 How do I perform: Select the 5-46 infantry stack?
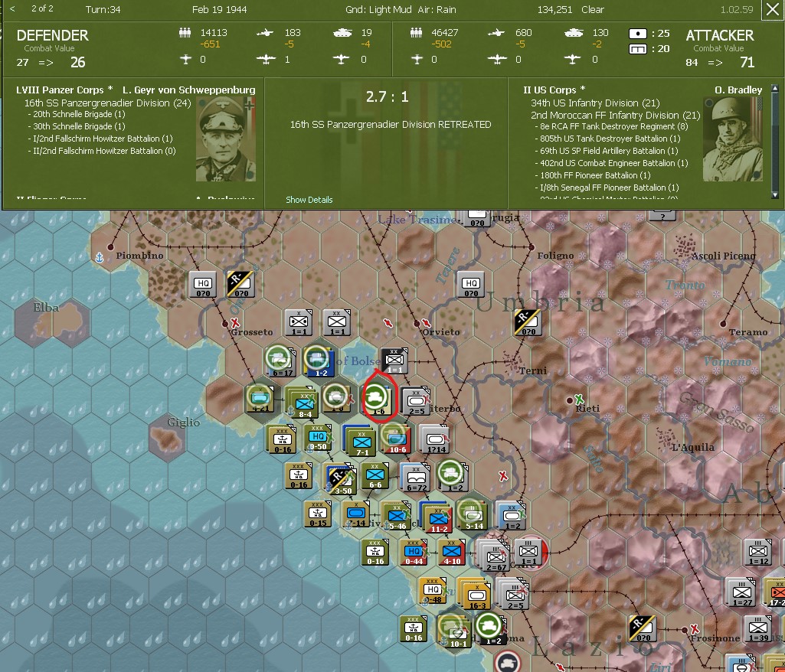[x=396, y=517]
